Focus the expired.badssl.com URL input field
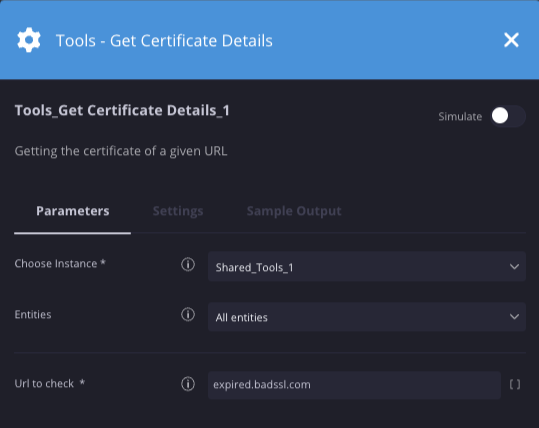Image resolution: width=539 pixels, height=428 pixels. pos(354,385)
